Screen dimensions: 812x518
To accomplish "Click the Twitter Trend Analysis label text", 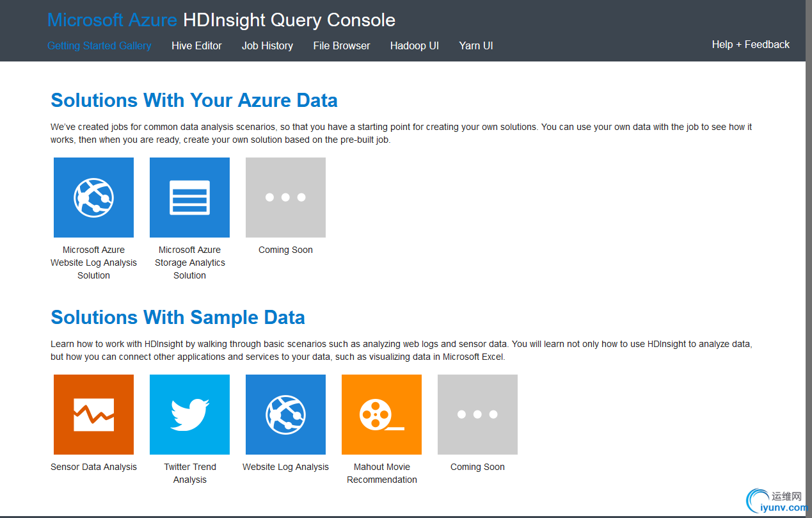I will click(x=190, y=473).
